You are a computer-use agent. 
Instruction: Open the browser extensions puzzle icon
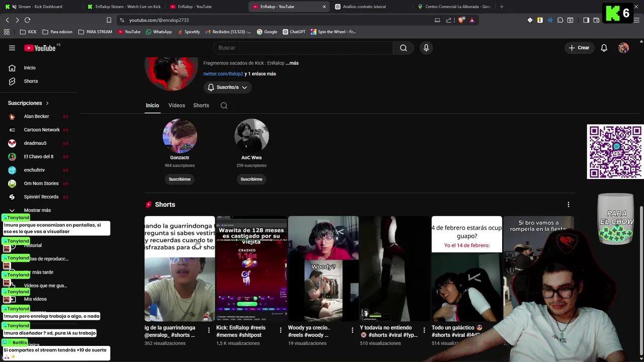(x=560, y=20)
